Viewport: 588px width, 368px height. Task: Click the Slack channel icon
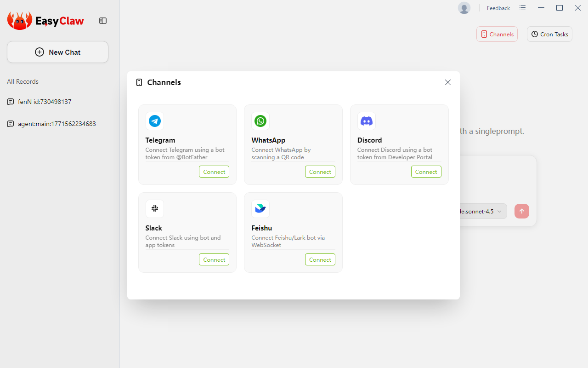point(155,209)
